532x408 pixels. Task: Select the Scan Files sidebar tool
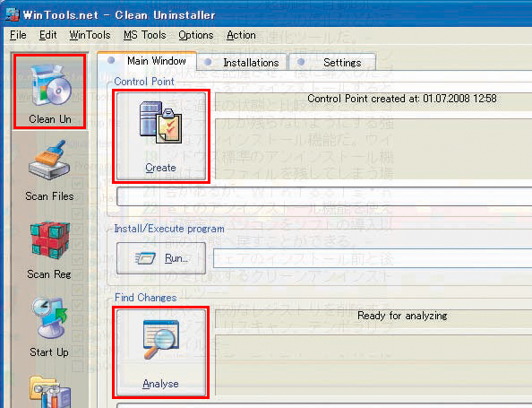point(49,170)
